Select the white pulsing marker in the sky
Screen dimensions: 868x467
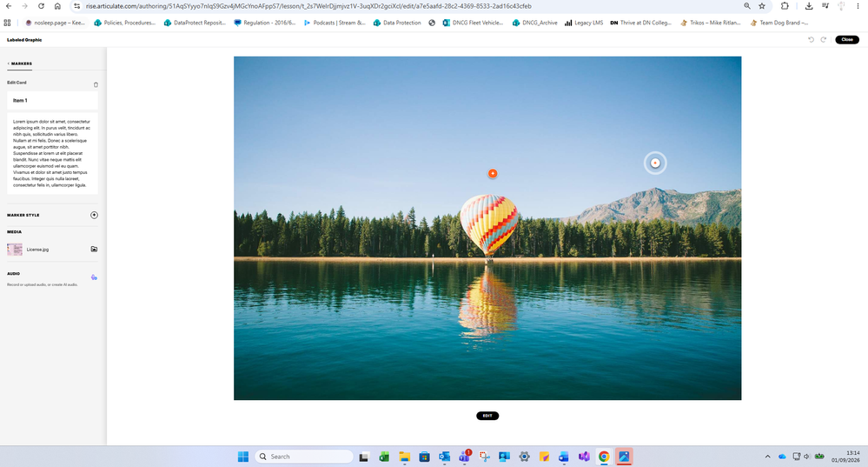(655, 163)
